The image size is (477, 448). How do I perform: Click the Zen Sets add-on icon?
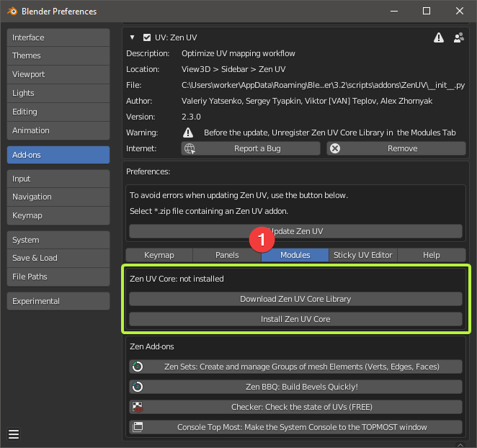click(137, 367)
